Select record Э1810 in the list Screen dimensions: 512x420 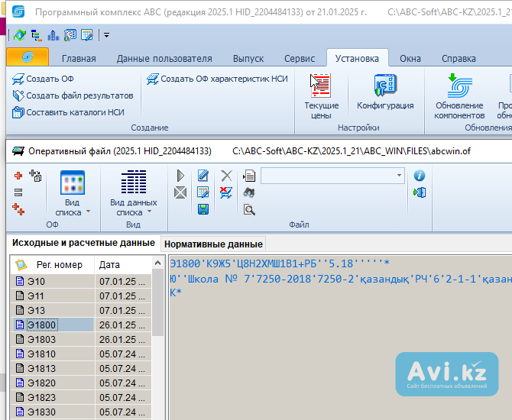[41, 354]
